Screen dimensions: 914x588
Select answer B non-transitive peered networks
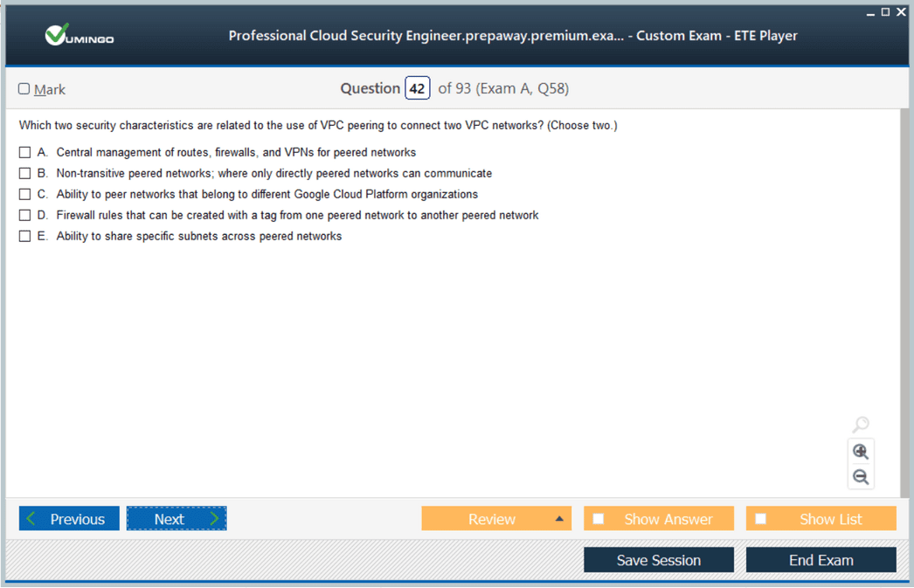[x=24, y=174]
